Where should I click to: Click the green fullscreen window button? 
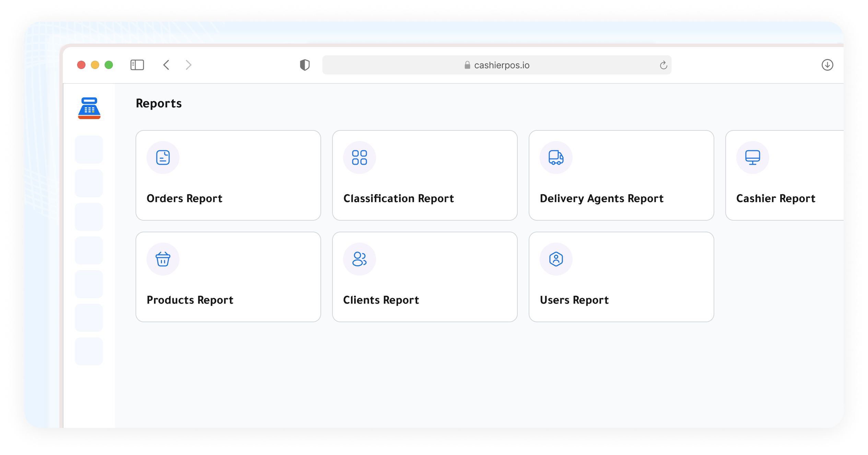pyautogui.click(x=109, y=65)
